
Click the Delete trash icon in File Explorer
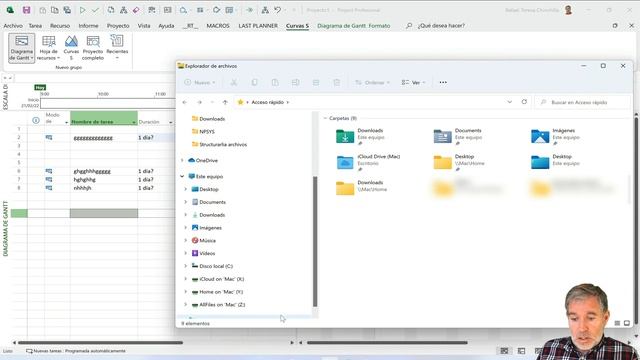pyautogui.click(x=336, y=82)
